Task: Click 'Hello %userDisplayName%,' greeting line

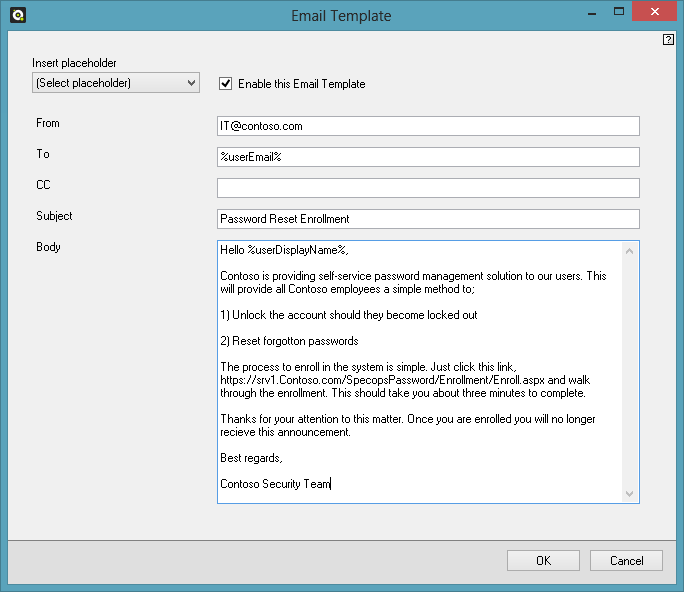Action: point(284,250)
